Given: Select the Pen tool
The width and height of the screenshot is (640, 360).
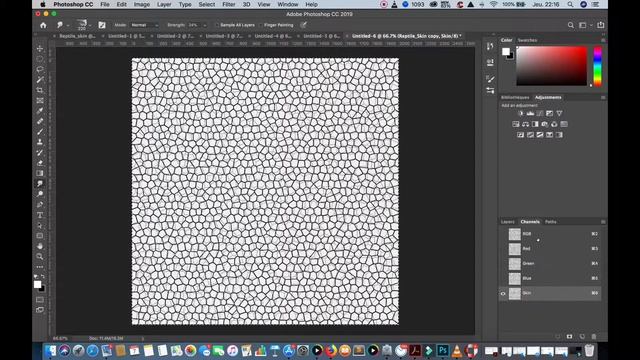Looking at the screenshot, I should [40, 204].
